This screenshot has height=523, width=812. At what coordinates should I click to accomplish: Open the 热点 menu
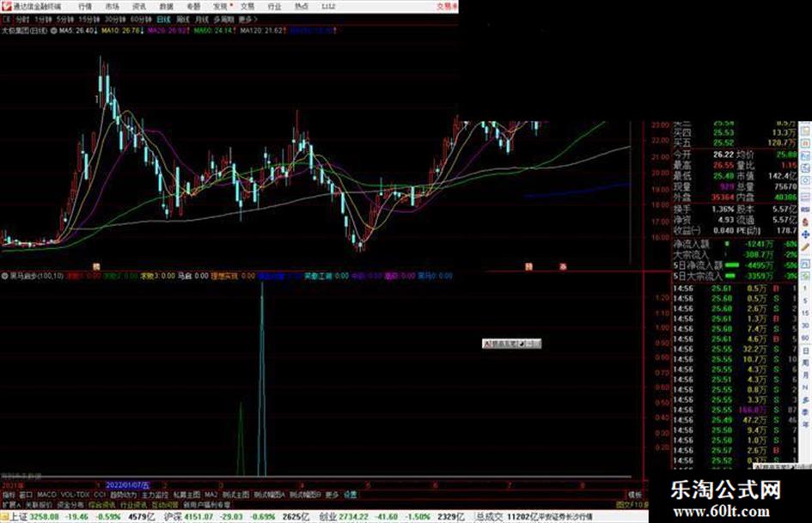(x=302, y=6)
